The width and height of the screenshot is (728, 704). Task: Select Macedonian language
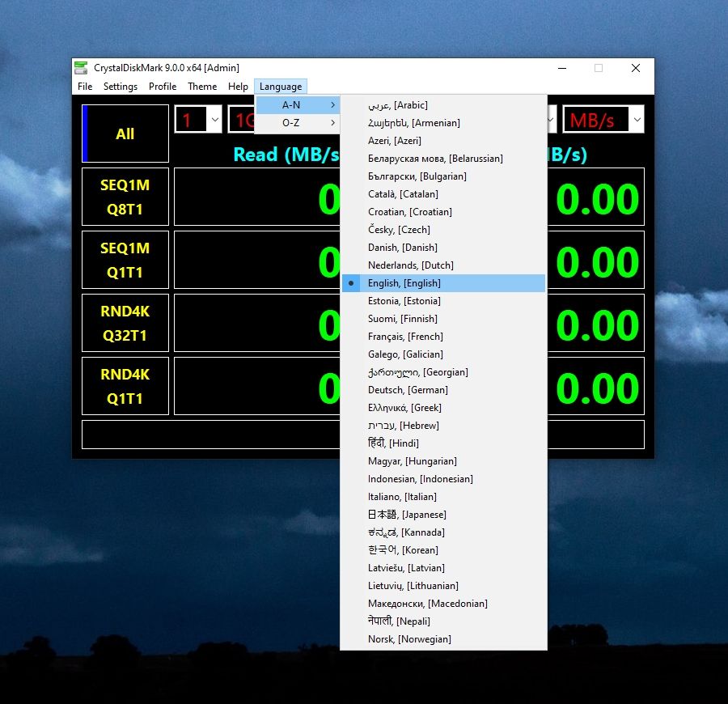[443, 604]
